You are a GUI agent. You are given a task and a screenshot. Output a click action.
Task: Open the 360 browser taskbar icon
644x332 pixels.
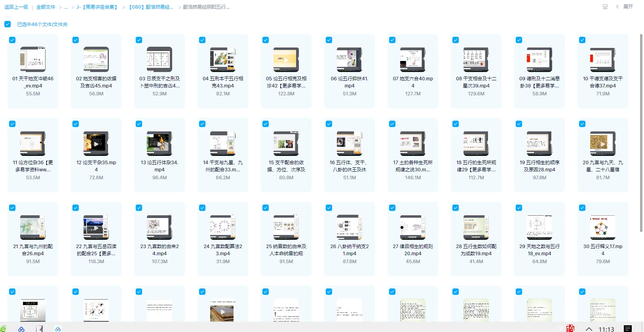pos(3,328)
